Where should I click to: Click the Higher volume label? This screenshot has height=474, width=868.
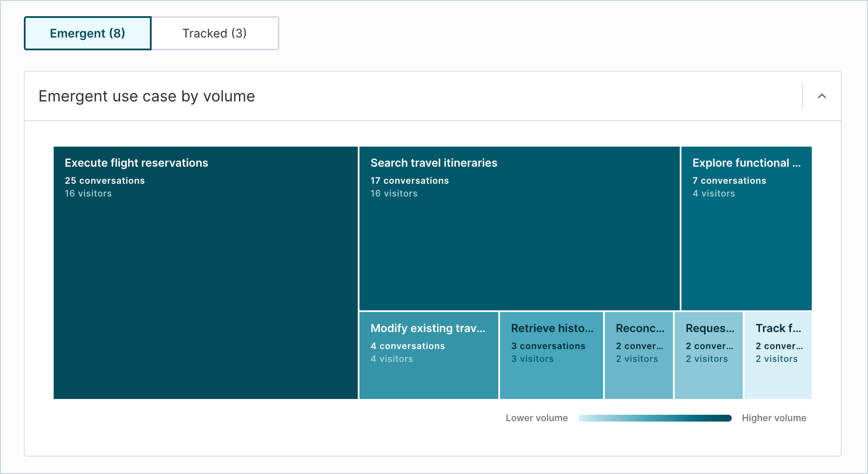(774, 418)
